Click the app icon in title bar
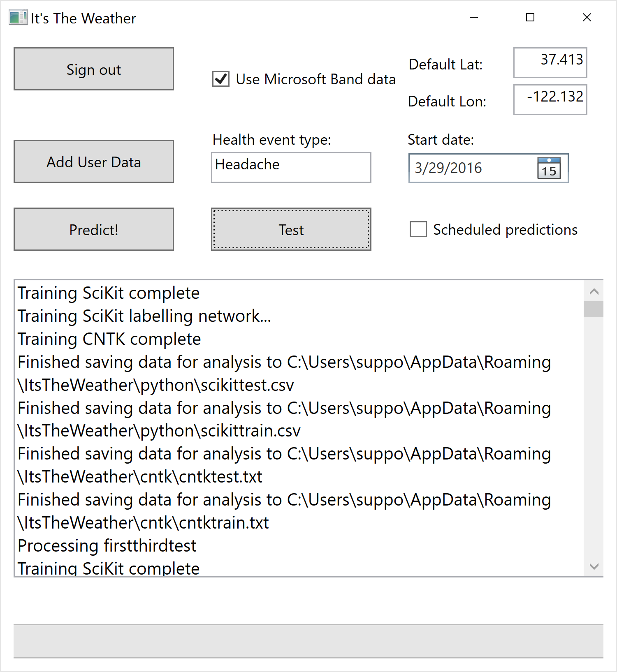 click(18, 18)
